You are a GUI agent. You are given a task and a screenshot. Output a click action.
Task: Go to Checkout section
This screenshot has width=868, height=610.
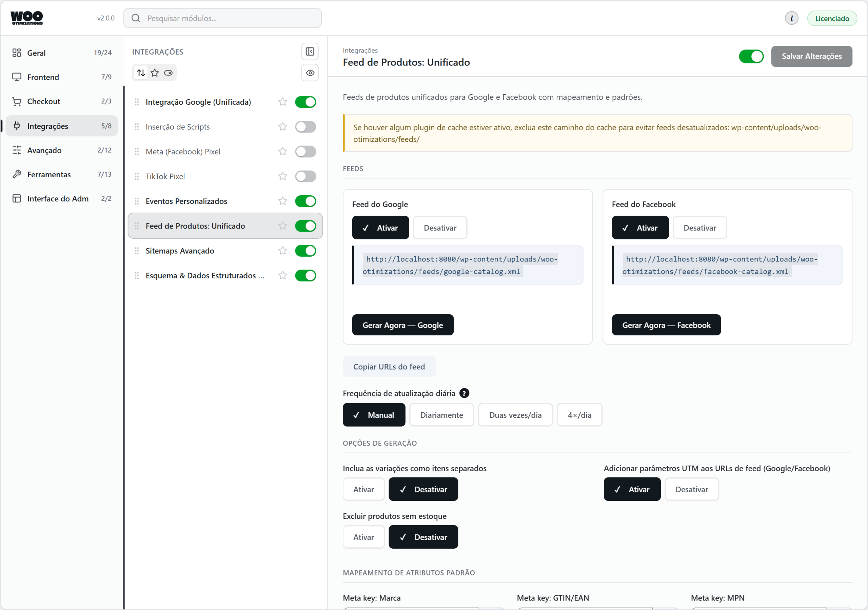click(62, 101)
